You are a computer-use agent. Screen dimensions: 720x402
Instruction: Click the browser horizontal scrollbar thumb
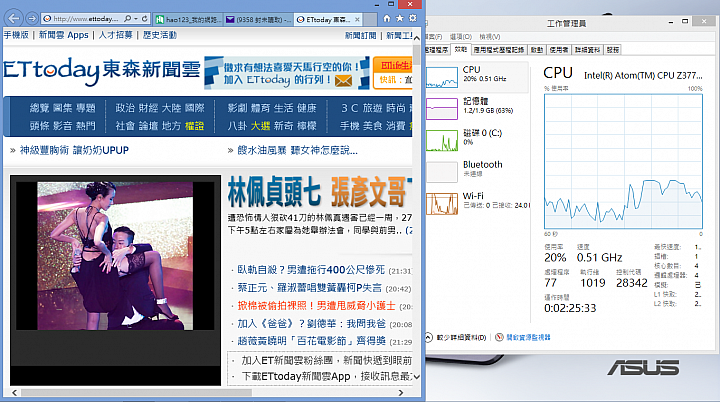click(136, 393)
